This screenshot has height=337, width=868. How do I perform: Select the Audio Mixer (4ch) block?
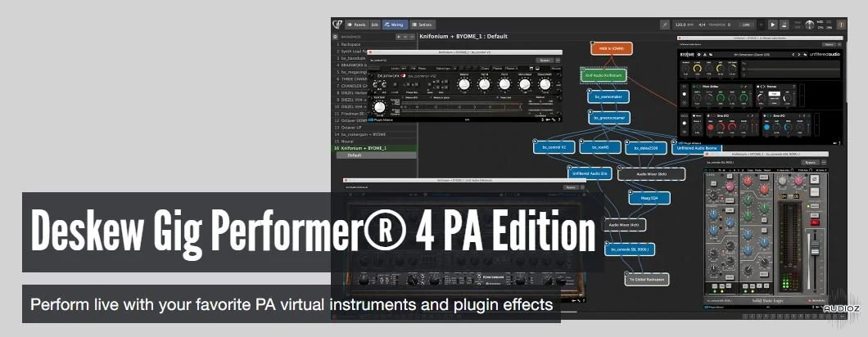625,225
